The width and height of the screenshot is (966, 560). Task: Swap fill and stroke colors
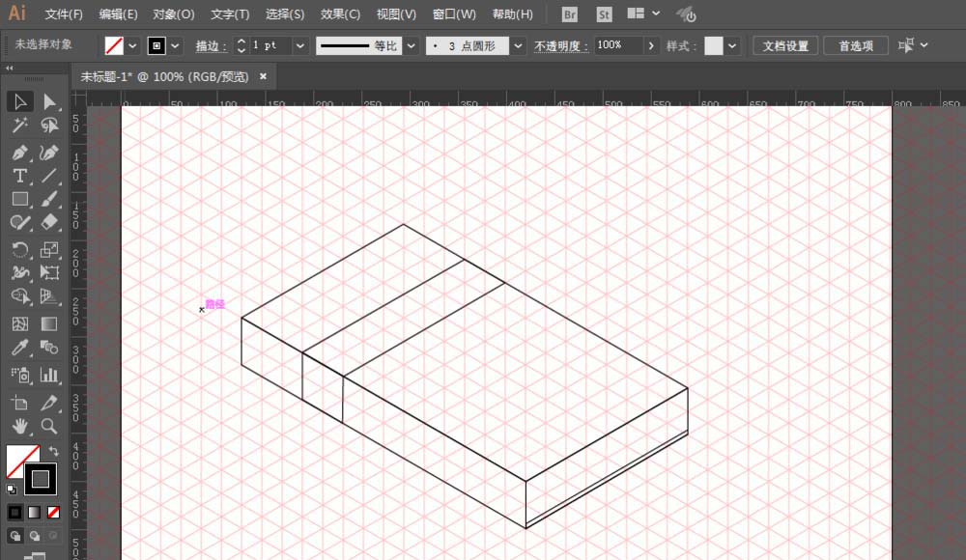53,451
